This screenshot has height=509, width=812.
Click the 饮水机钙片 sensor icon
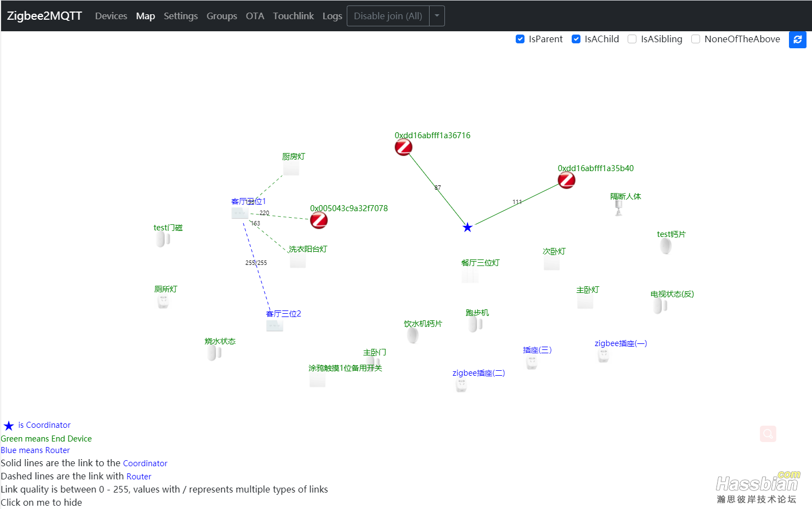413,335
